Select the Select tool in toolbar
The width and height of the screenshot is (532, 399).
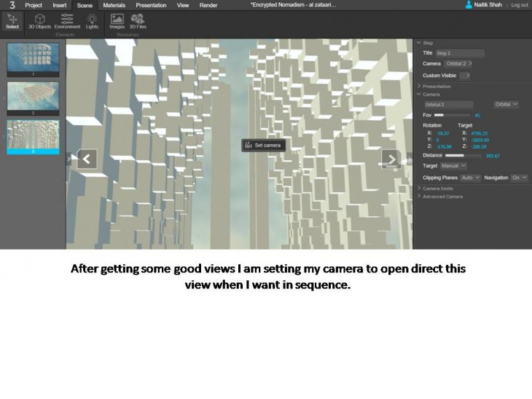pos(12,21)
